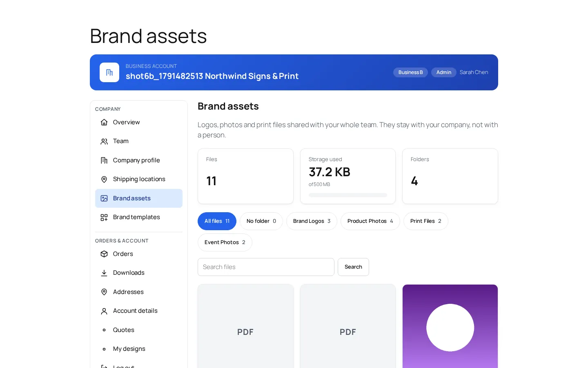The height and width of the screenshot is (368, 588).
Task: Show Product Photos folder files
Action: [370, 221]
